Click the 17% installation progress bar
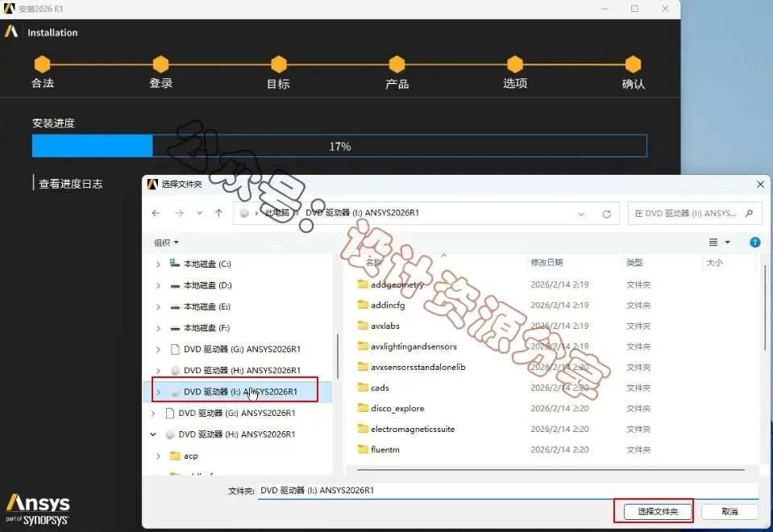773x532 pixels. 339,147
